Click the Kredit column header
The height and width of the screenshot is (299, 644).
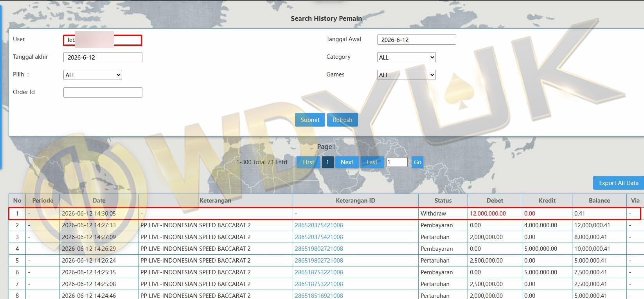click(x=547, y=201)
